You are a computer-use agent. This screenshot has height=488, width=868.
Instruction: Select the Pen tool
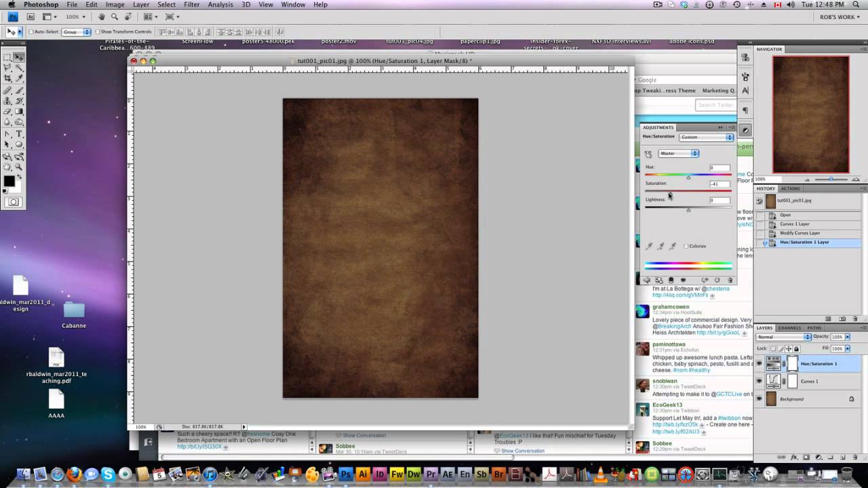click(x=7, y=134)
